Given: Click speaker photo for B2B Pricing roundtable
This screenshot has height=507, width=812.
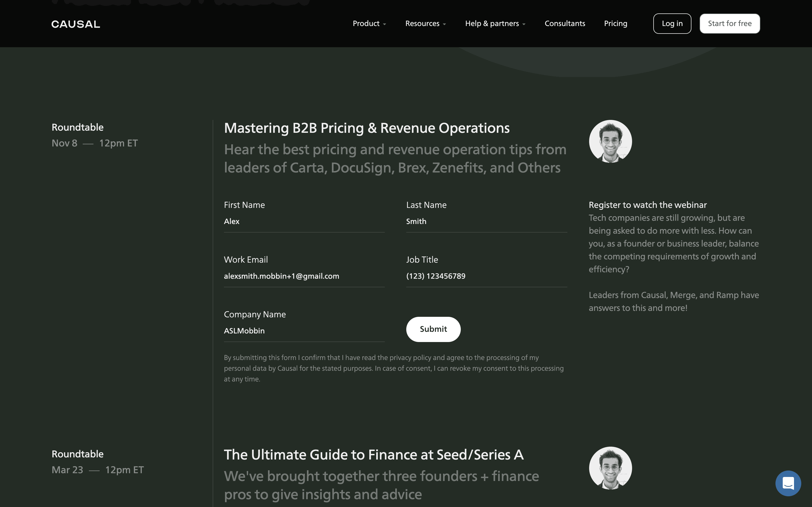Looking at the screenshot, I should click(610, 142).
